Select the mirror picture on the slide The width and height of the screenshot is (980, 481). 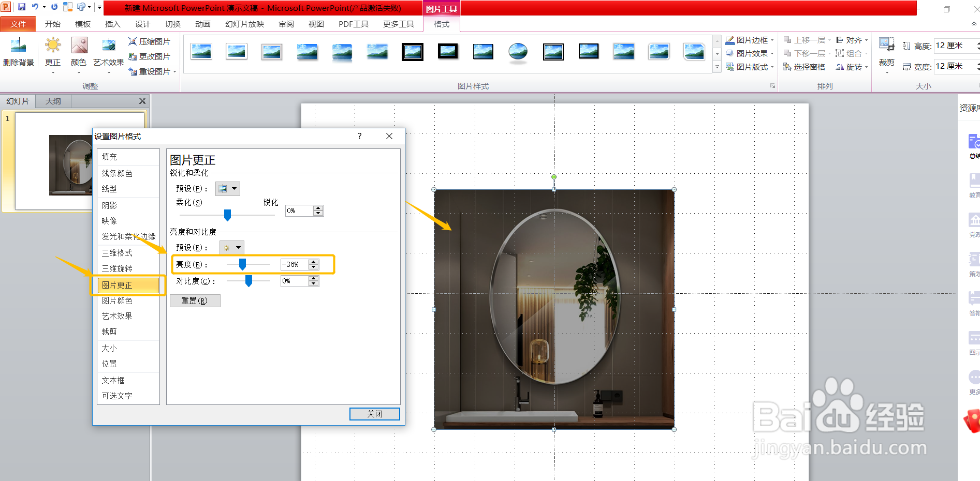click(x=554, y=309)
